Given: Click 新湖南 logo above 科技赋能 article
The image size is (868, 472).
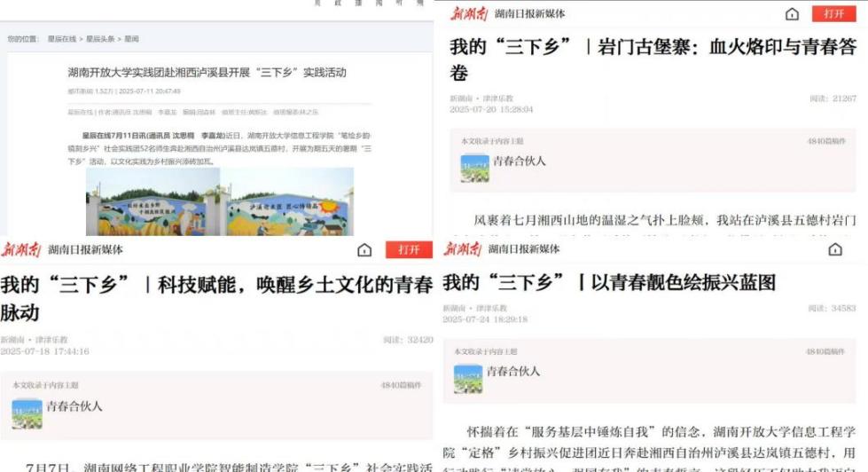Looking at the screenshot, I should 21,250.
